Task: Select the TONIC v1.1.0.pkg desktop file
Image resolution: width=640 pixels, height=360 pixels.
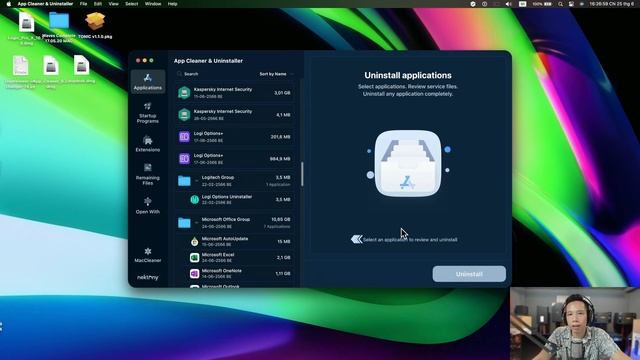Action: (x=95, y=25)
